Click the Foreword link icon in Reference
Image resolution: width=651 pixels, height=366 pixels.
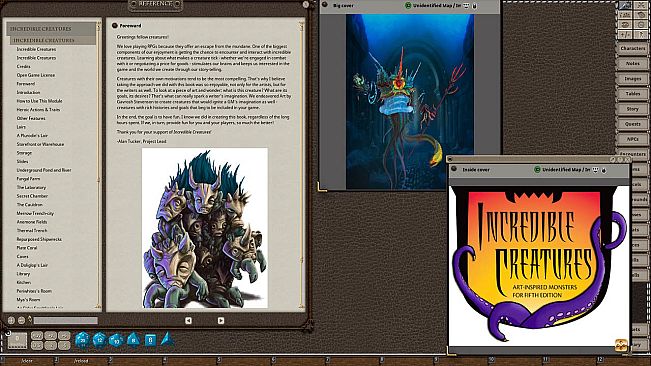pyautogui.click(x=115, y=25)
